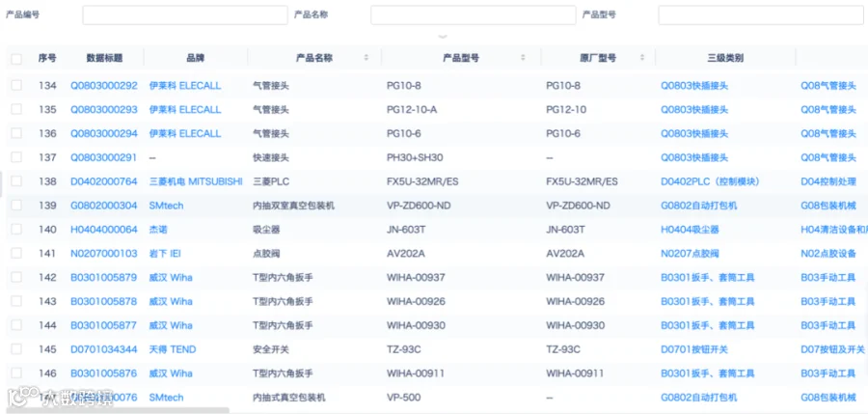Viewport: 868px width, 414px height.
Task: Open the 岩下 IEI brand link
Action: tap(165, 253)
